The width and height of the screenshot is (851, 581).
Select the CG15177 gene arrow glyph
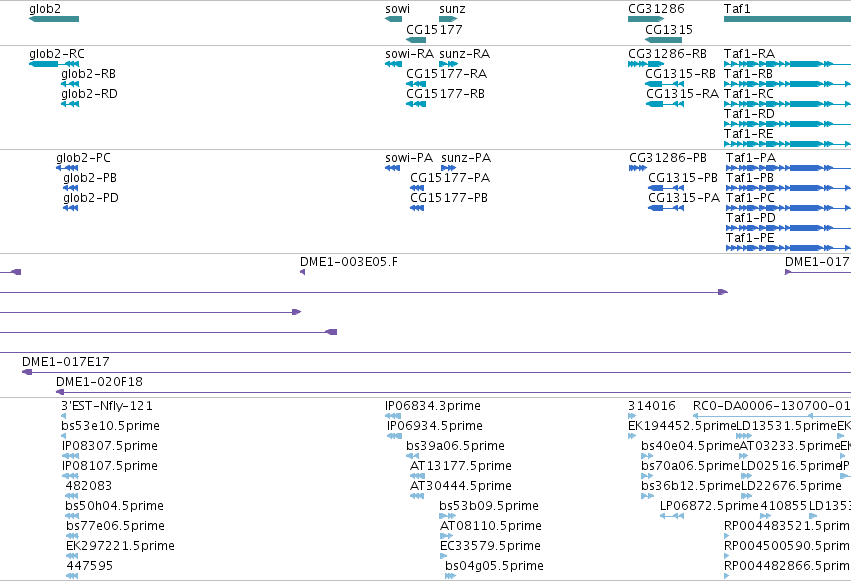[x=416, y=40]
